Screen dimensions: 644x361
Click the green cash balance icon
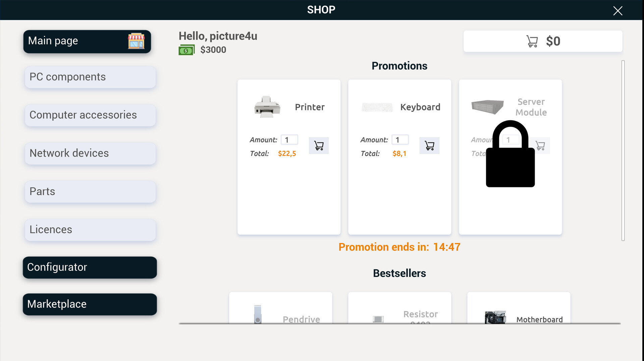[x=186, y=50]
